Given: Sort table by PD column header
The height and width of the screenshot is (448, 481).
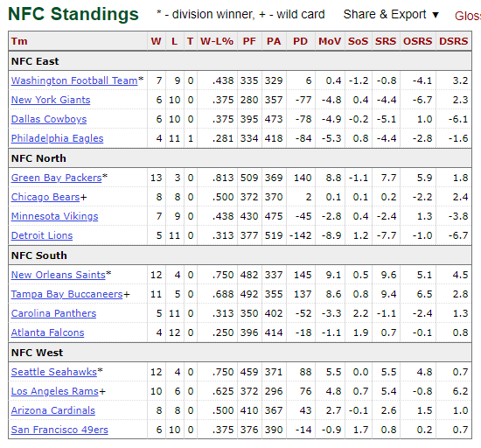Looking at the screenshot, I should click(300, 41).
